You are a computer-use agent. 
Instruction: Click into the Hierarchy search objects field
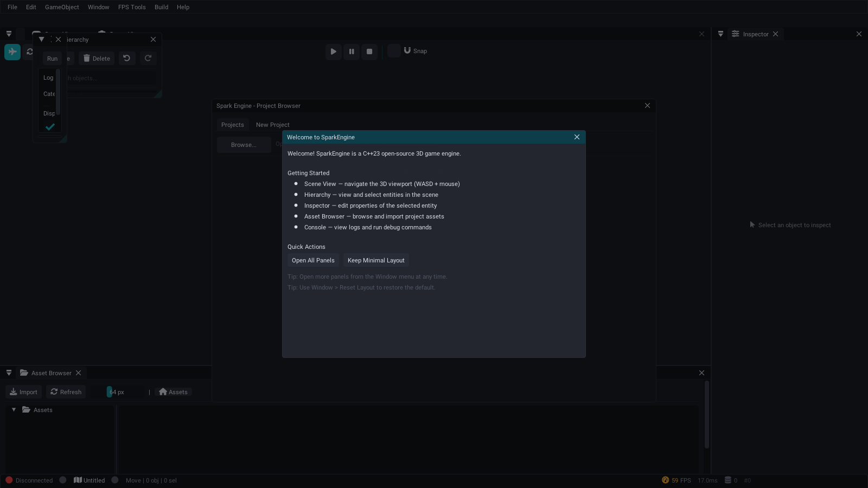(x=111, y=78)
